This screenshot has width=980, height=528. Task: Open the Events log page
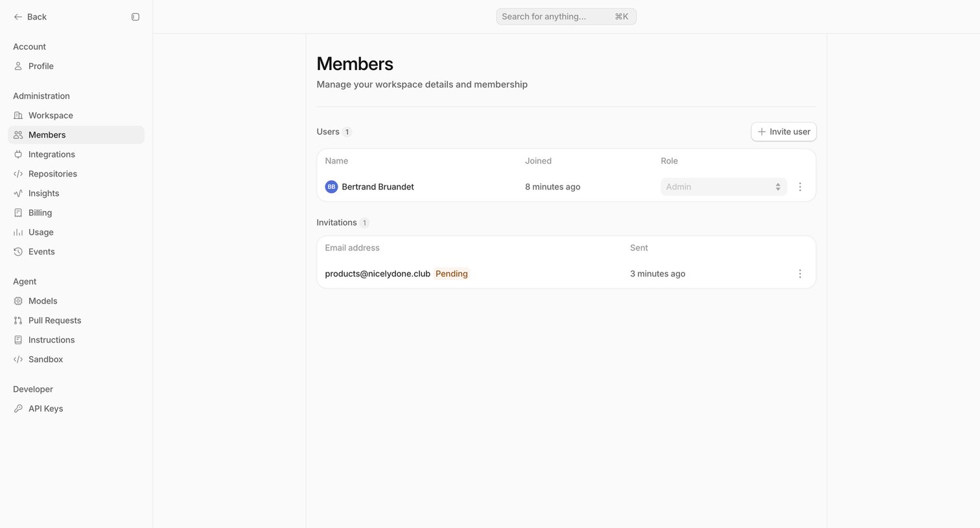click(76, 252)
